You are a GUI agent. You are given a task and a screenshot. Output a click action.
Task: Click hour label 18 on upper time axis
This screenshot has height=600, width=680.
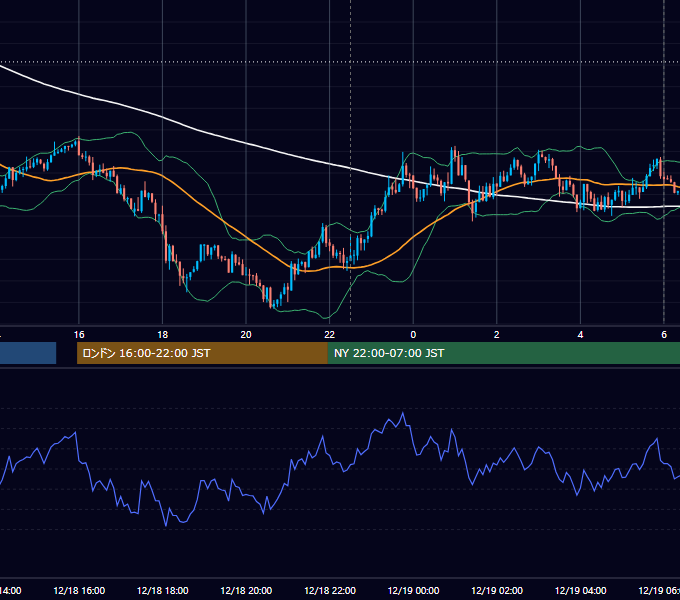point(162,335)
